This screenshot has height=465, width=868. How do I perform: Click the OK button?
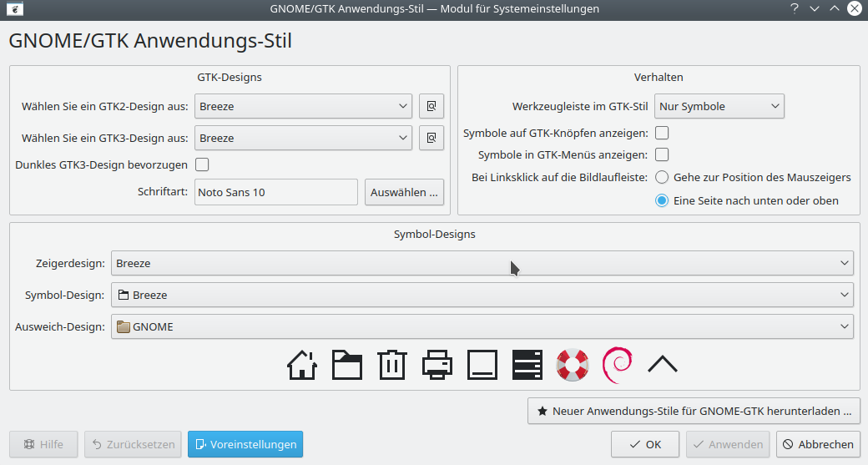[645, 444]
